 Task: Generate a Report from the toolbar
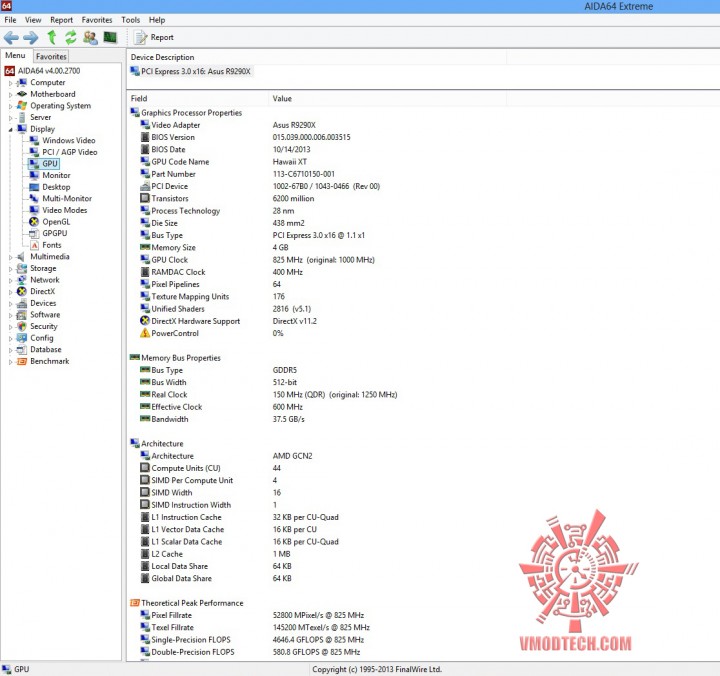pos(154,37)
